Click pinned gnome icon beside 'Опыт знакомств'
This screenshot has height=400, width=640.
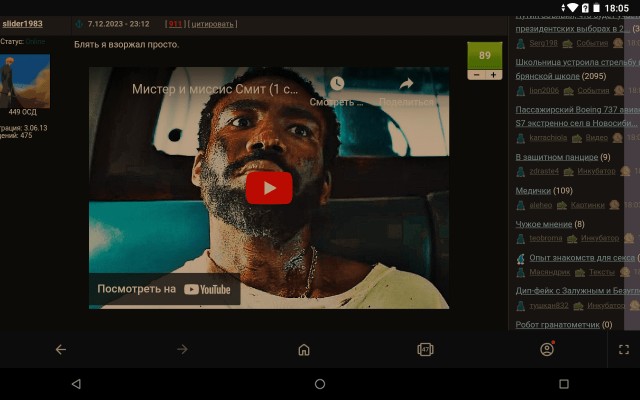[520, 258]
